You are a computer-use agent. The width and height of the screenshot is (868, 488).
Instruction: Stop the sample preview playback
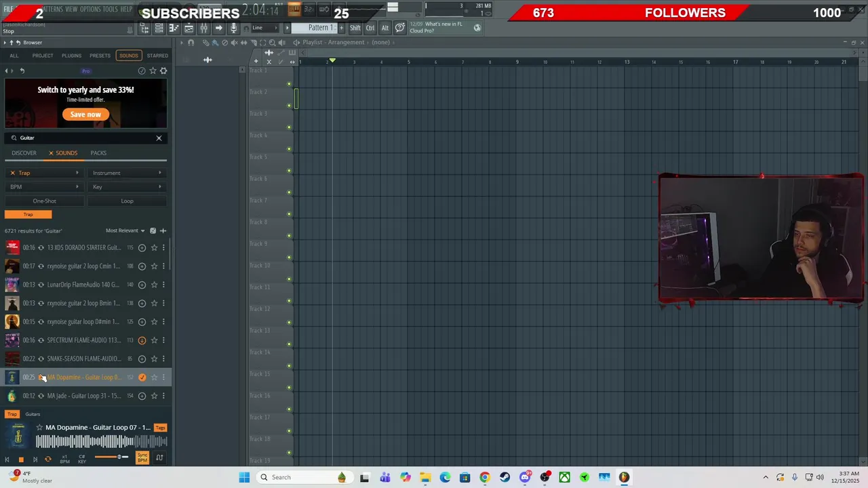coord(21,460)
